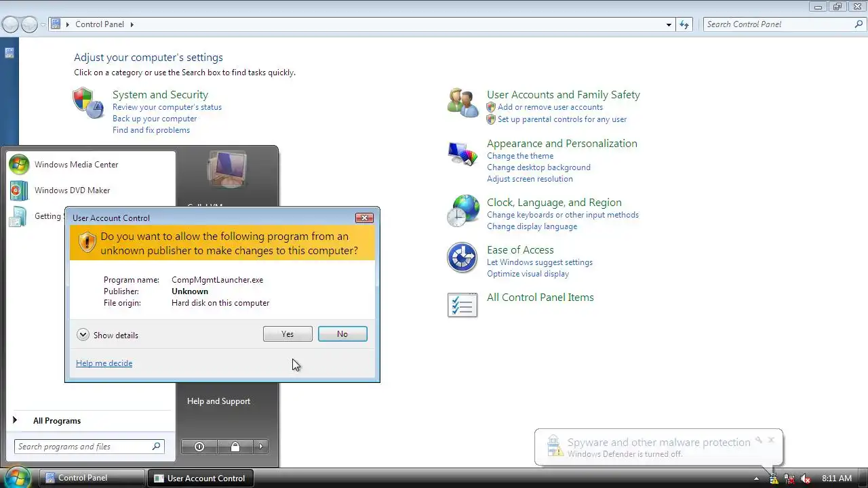
Task: Open Let Windows suggest settings link
Action: pos(540,262)
